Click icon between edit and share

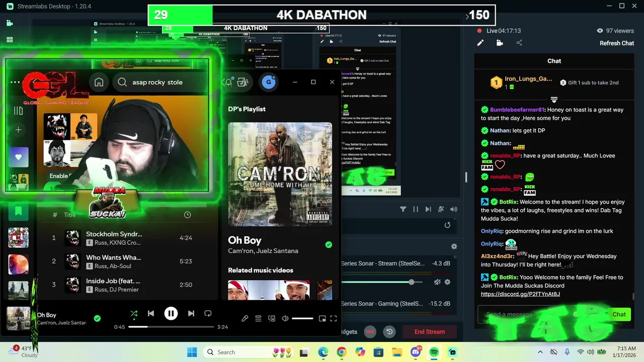[500, 43]
